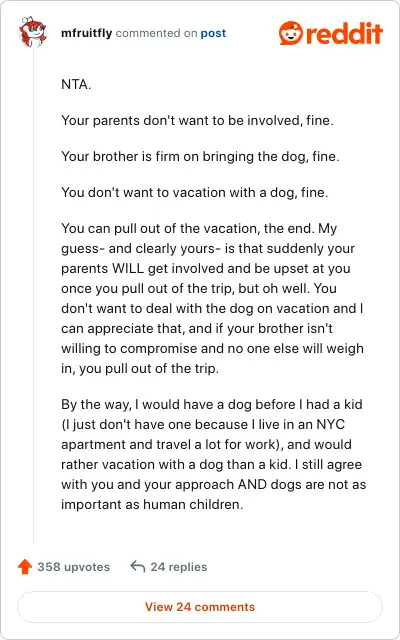Click the 'NTA.' verdict line
The height and width of the screenshot is (640, 400).
[76, 85]
